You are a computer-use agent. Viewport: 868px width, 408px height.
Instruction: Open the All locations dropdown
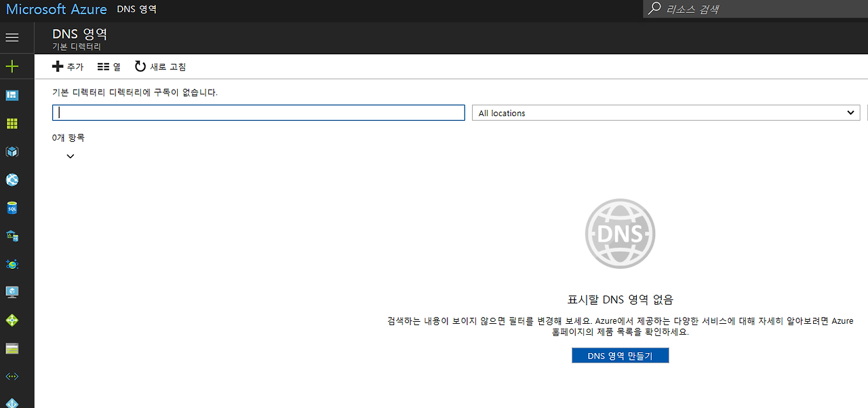click(666, 113)
